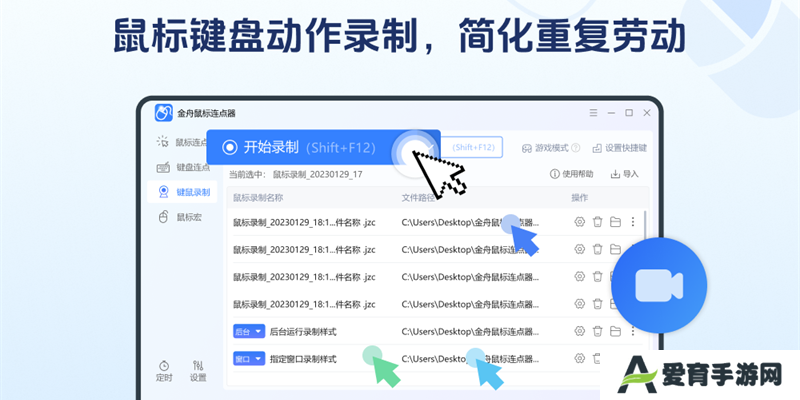The image size is (800, 400).
Task: Open gear settings for 后台运行录制样式 row
Action: click(x=579, y=331)
